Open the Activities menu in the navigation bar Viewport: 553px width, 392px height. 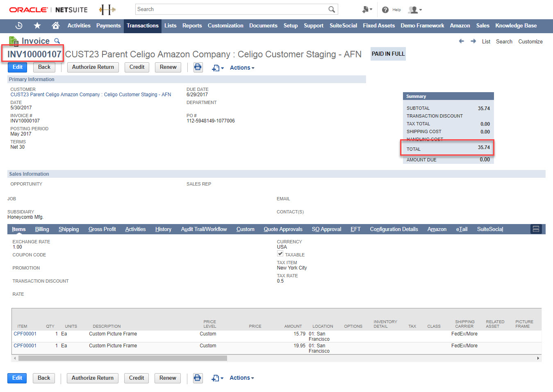79,26
